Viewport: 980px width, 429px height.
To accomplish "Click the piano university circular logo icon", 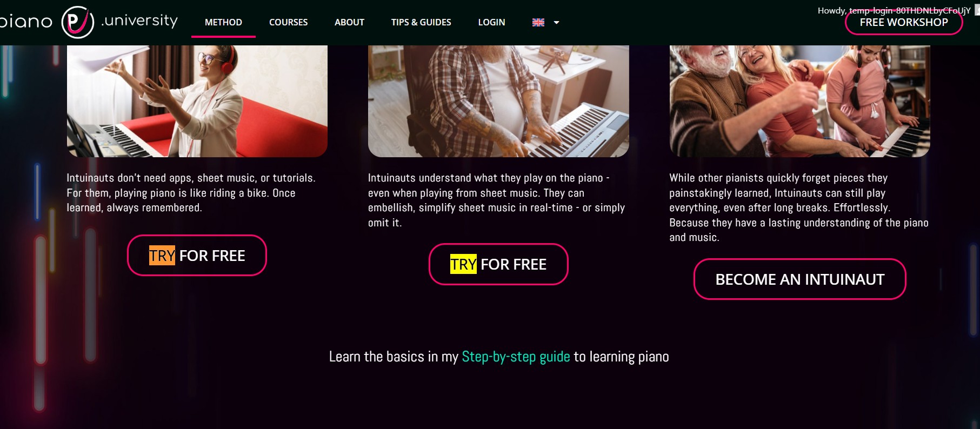I will 78,22.
